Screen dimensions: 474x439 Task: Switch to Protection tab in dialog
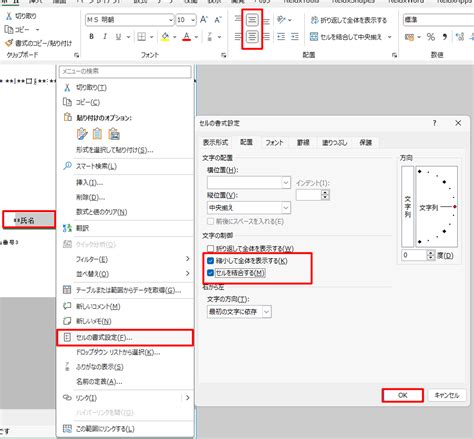[x=365, y=143]
